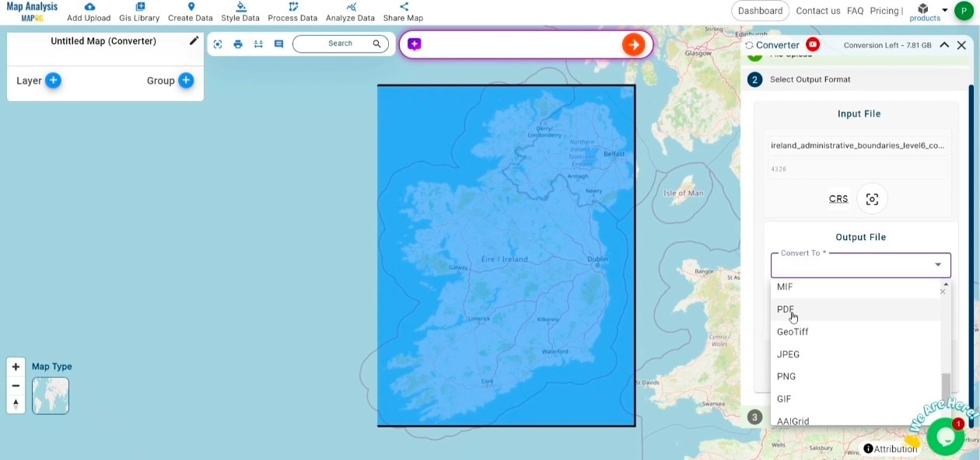Click the print map icon
The image size is (980, 460).
238,44
